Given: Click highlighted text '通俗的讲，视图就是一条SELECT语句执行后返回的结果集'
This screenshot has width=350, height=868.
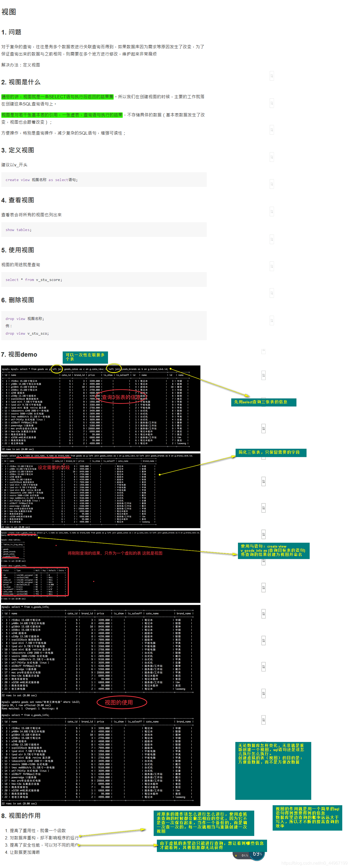Looking at the screenshot, I should pos(57,97).
